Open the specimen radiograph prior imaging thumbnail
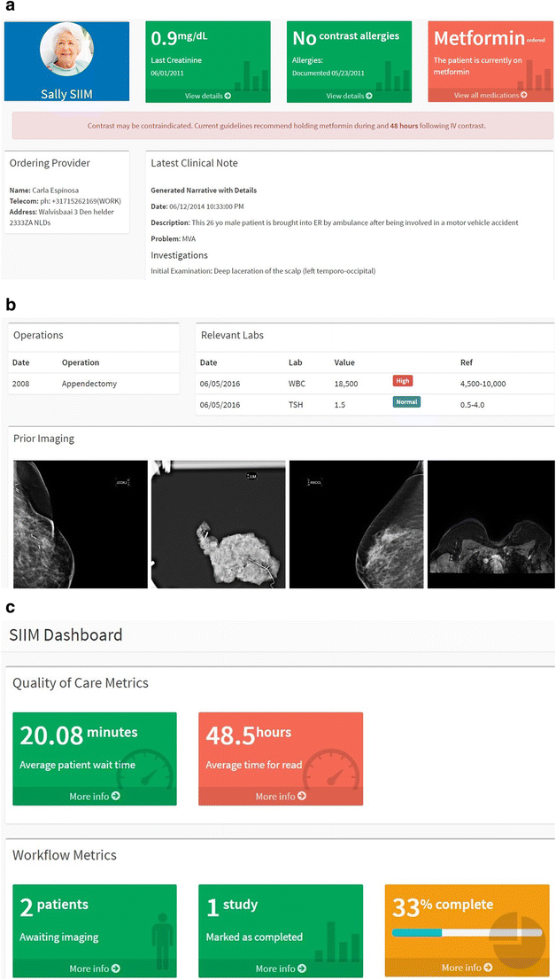556x980 pixels. [219, 523]
